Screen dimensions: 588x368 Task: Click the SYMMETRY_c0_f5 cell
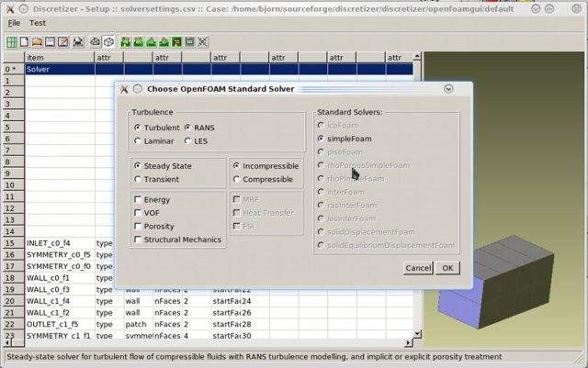point(60,255)
